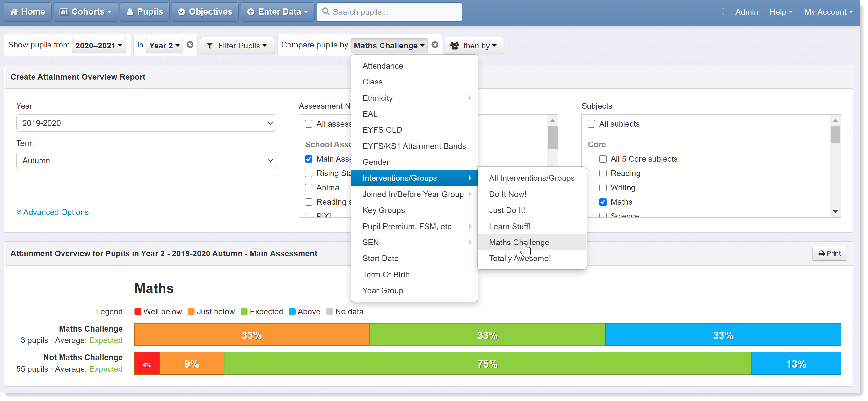Click the 75% green Not Maths Challenge bar
Image resolution: width=868 pixels, height=401 pixels.
(x=487, y=364)
